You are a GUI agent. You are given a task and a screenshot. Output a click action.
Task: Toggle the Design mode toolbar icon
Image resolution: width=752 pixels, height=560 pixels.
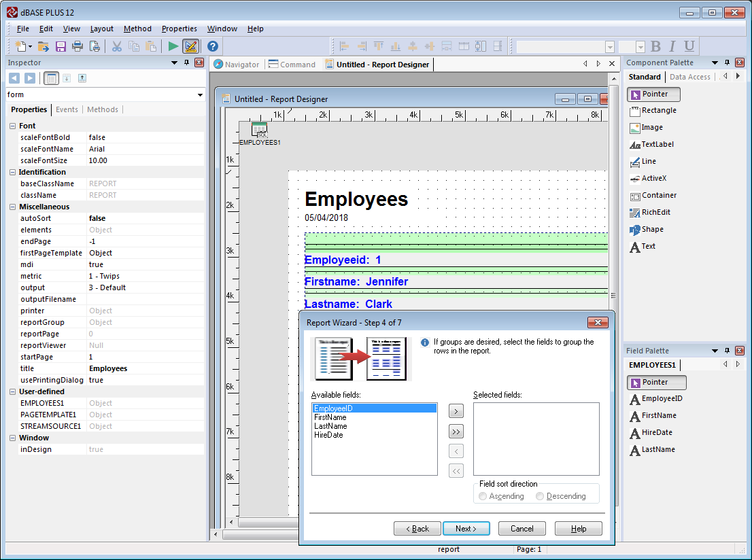tap(190, 46)
